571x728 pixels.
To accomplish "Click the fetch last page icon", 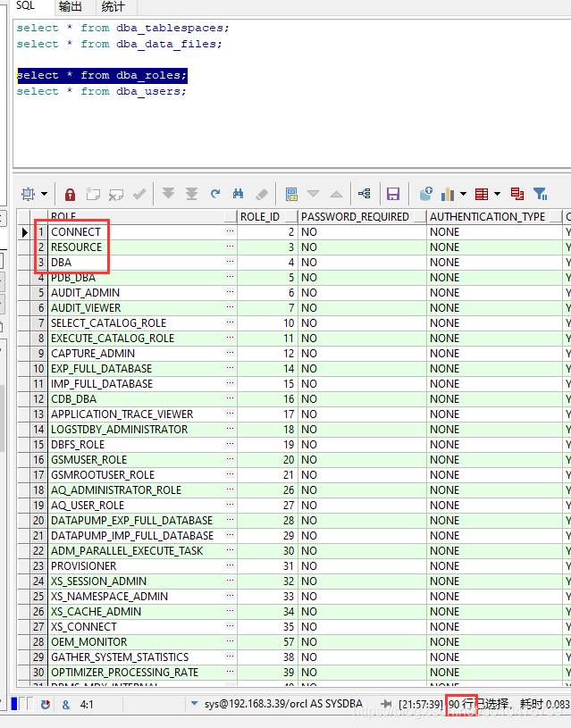I will click(x=191, y=194).
